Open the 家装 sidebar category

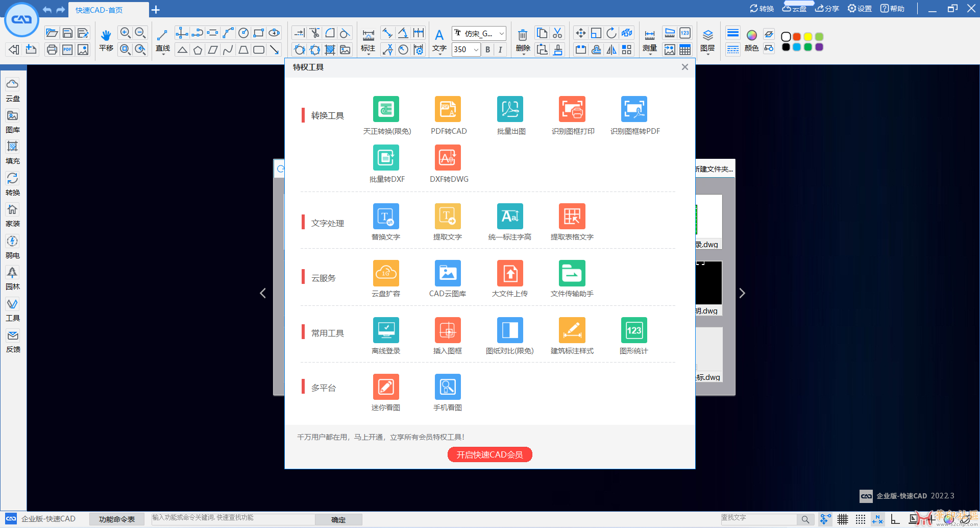click(x=13, y=215)
